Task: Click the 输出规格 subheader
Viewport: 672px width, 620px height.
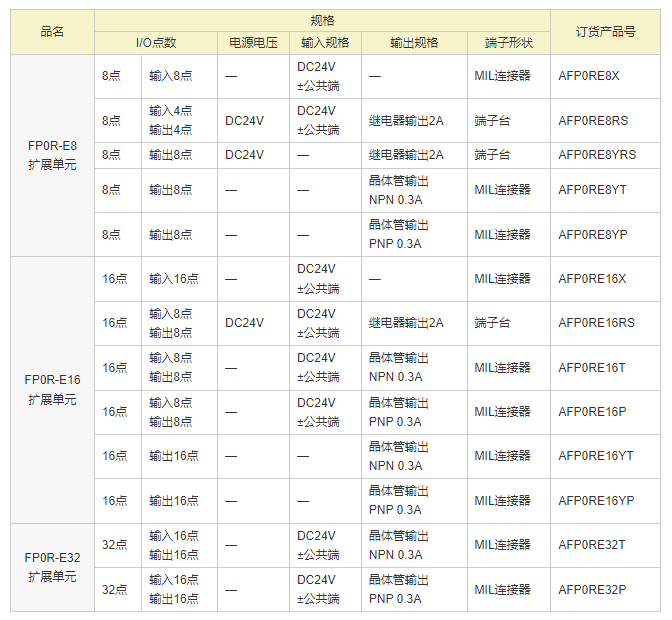Action: tap(414, 43)
